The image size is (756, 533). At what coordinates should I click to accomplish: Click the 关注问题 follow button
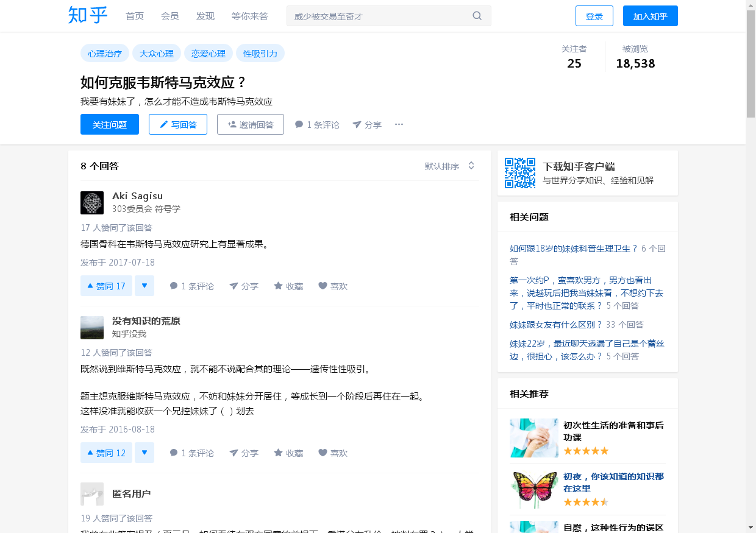tap(110, 124)
